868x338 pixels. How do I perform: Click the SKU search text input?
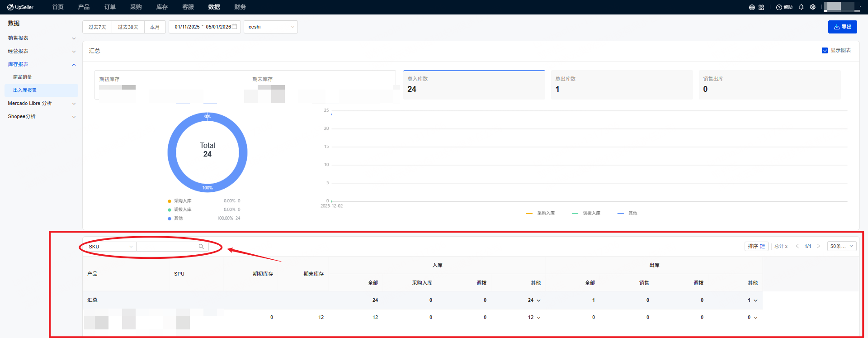[167, 247]
